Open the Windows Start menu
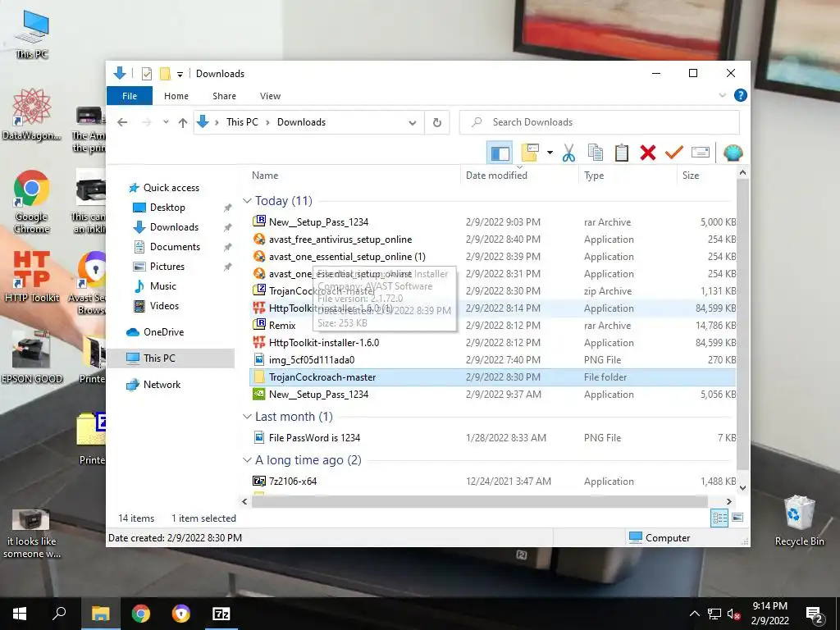 click(x=20, y=614)
